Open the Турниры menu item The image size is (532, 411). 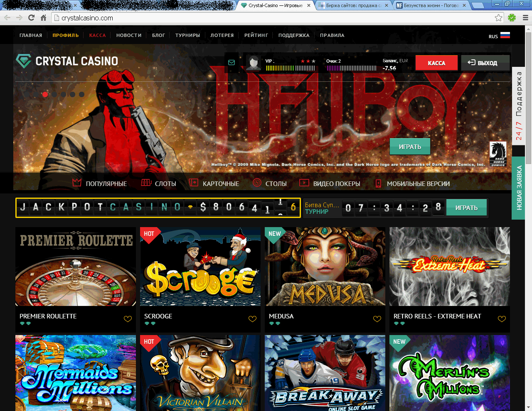pos(187,35)
